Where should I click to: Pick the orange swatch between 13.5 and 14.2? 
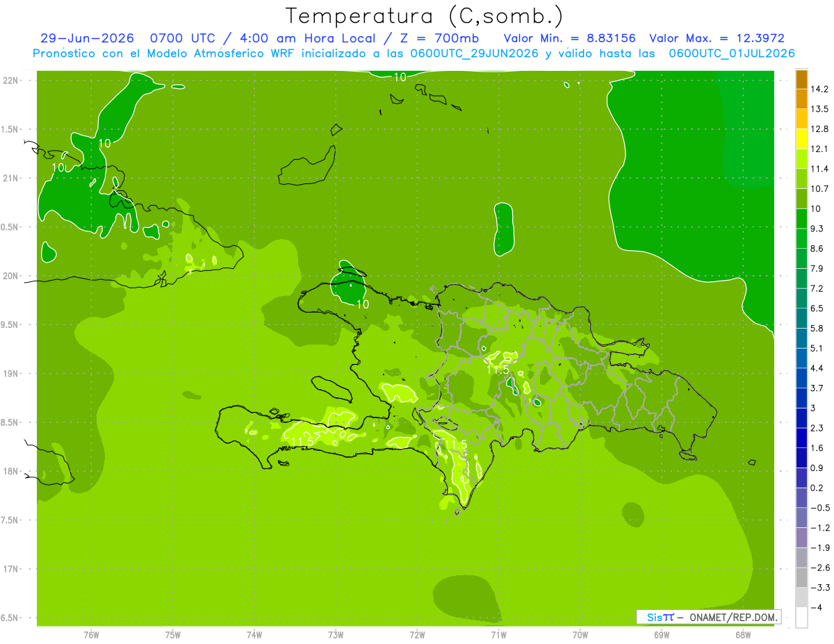pos(801,99)
